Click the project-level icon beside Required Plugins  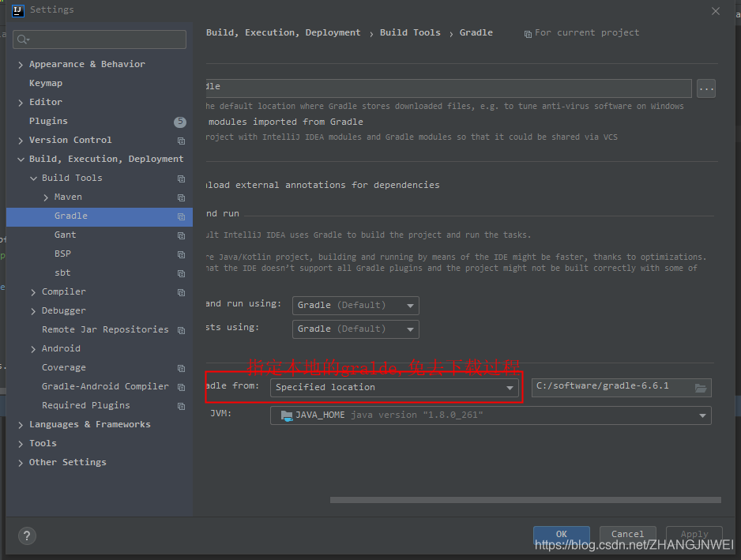[181, 406]
